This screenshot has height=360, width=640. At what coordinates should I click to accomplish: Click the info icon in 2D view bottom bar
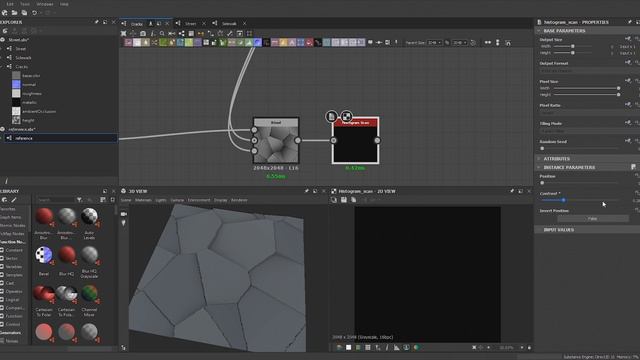pos(387,348)
